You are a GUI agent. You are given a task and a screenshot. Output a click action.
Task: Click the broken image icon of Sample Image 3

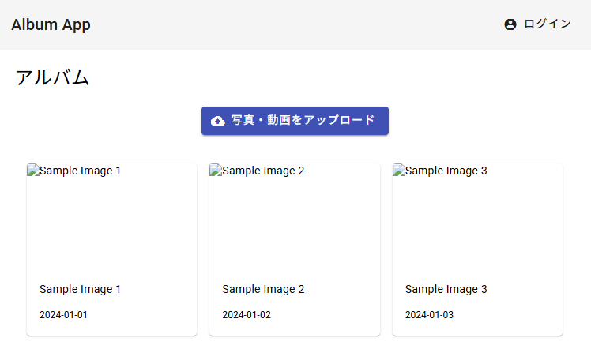tap(398, 170)
